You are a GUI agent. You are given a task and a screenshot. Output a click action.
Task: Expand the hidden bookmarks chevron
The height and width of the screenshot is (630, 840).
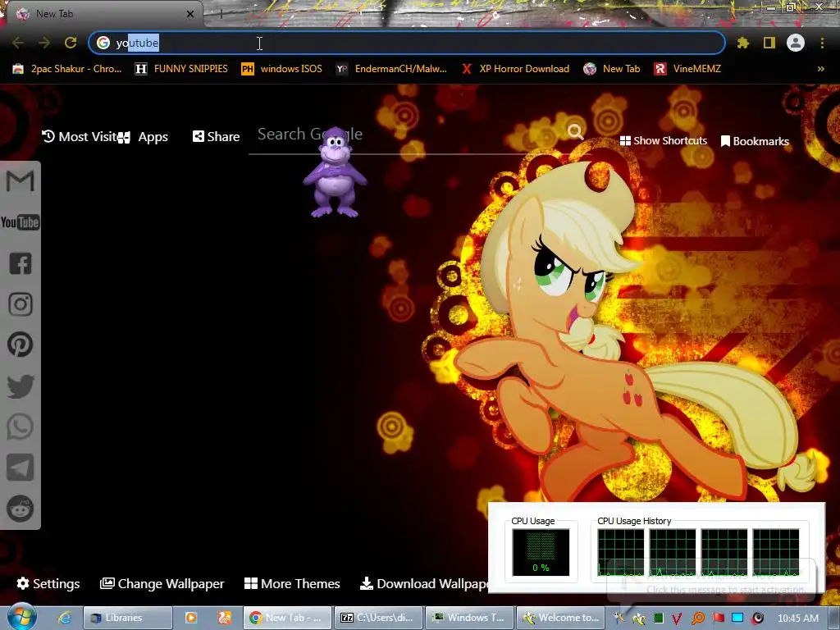(x=820, y=69)
